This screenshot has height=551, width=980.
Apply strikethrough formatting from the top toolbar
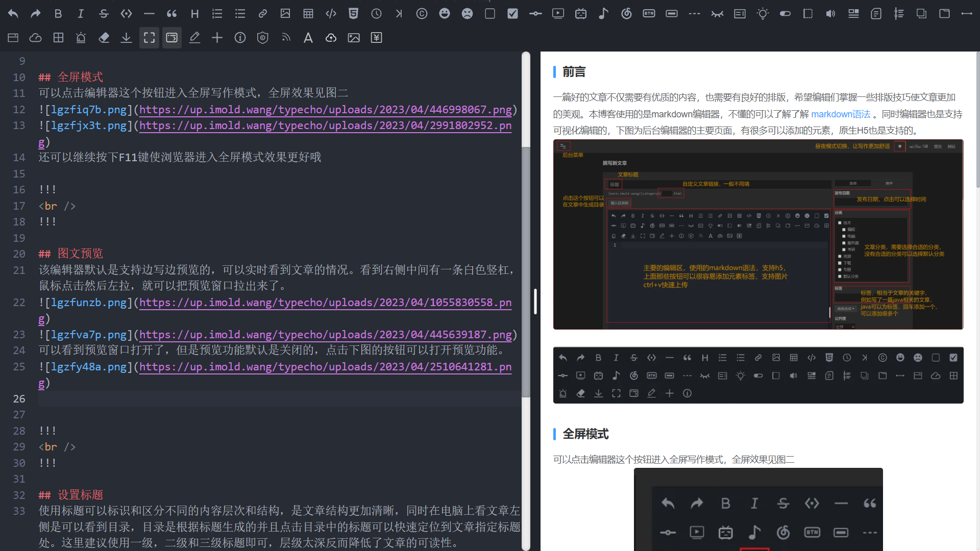(104, 14)
